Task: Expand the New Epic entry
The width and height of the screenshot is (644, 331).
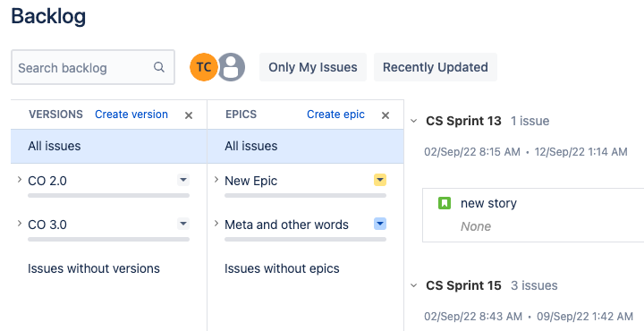Action: [x=216, y=180]
